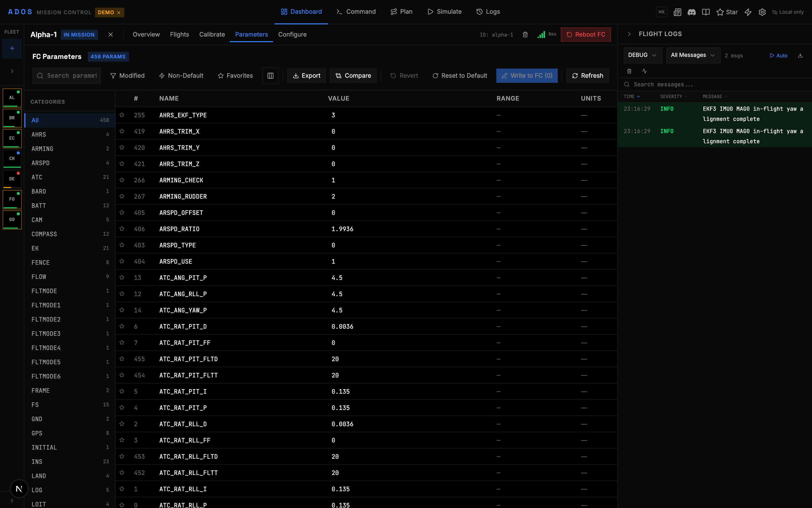Viewport: 812px width, 508px height.
Task: Open the Simulate tab
Action: tap(445, 12)
